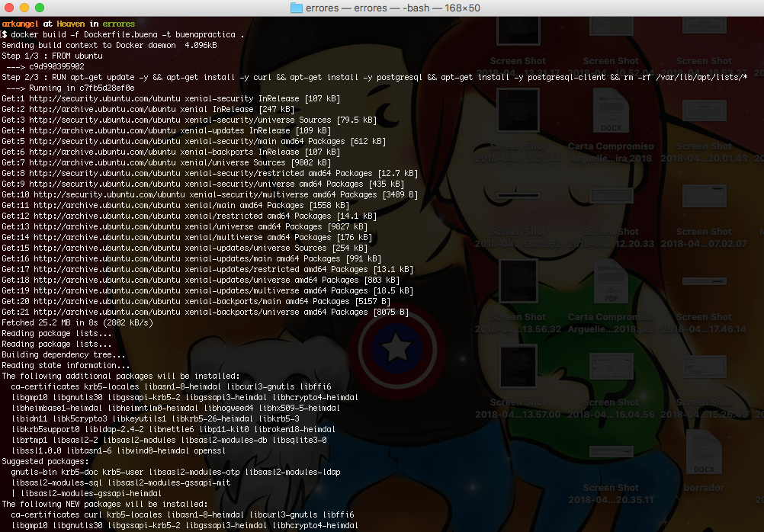Click the image id 'c9d990395902' line
This screenshot has height=532, width=764.
tap(45, 67)
